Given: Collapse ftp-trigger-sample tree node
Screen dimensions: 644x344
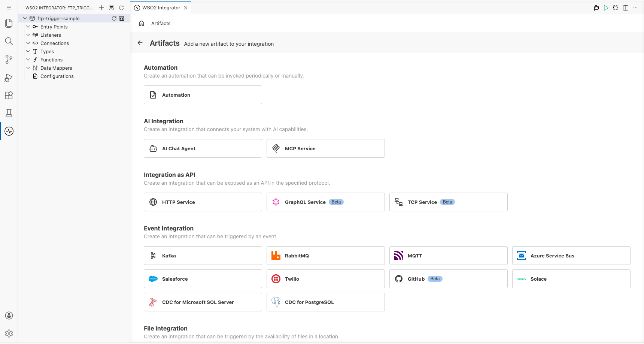Looking at the screenshot, I should click(25, 18).
